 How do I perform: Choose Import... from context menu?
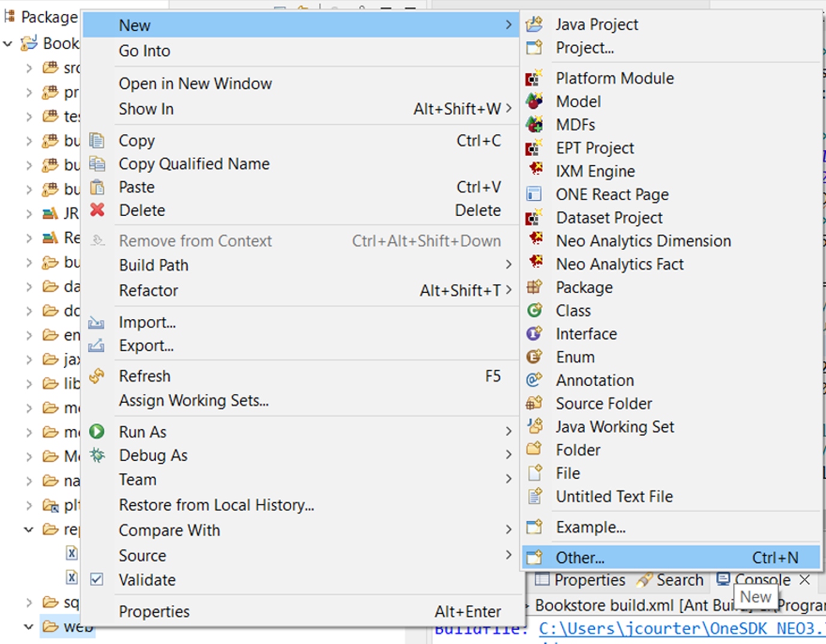point(300,322)
